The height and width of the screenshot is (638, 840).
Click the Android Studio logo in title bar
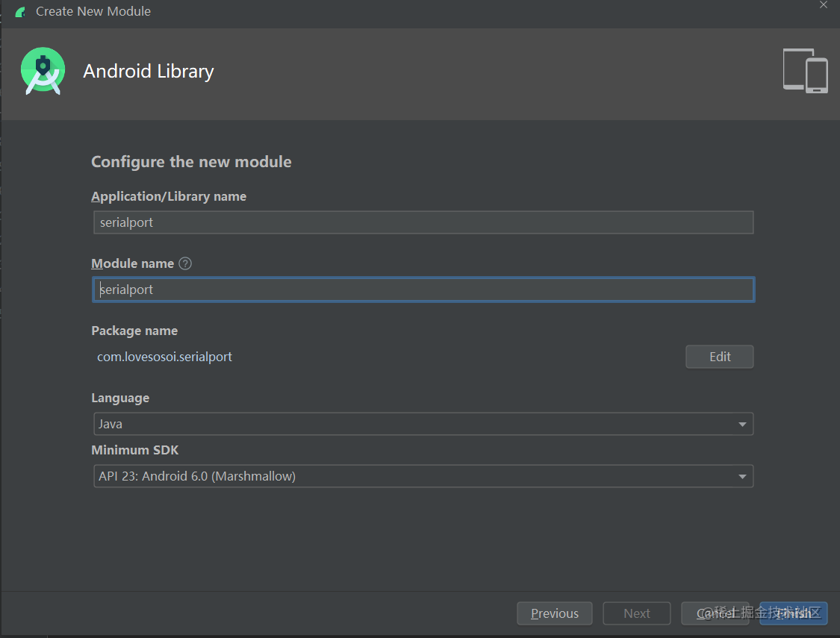[x=20, y=11]
